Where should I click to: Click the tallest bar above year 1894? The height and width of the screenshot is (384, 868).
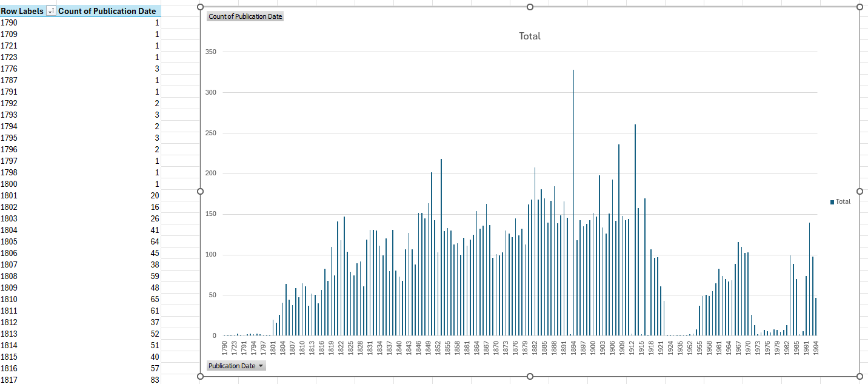point(573,182)
